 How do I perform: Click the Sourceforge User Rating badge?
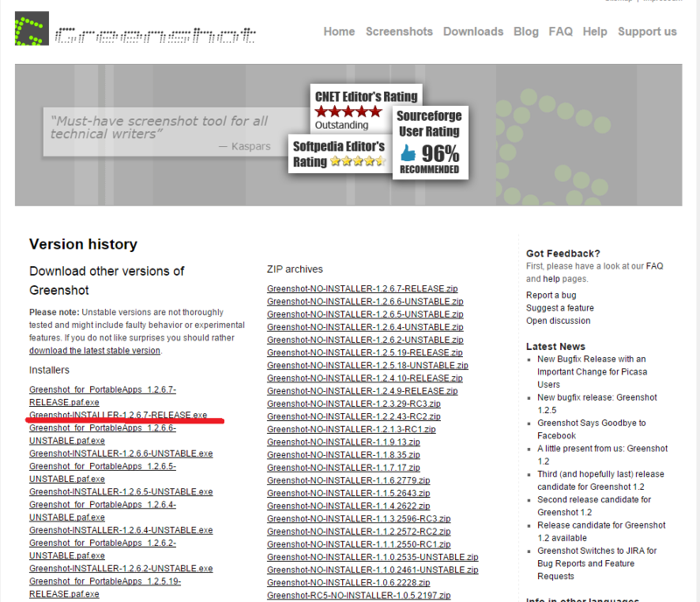430,143
